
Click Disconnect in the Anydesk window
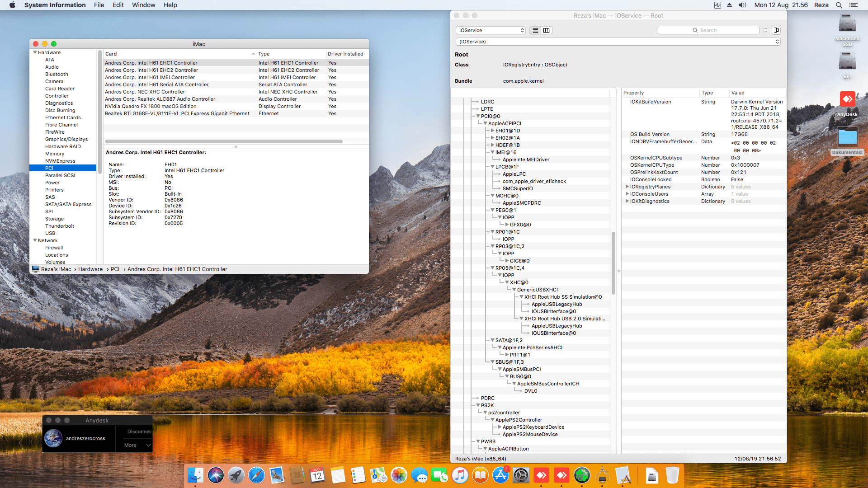[x=139, y=432]
